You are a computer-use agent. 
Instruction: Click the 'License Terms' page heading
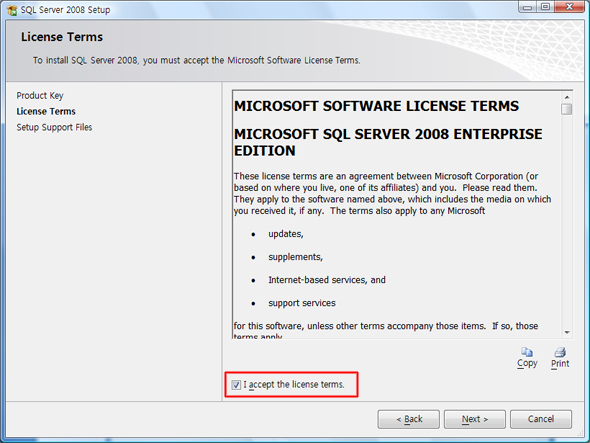[x=62, y=37]
